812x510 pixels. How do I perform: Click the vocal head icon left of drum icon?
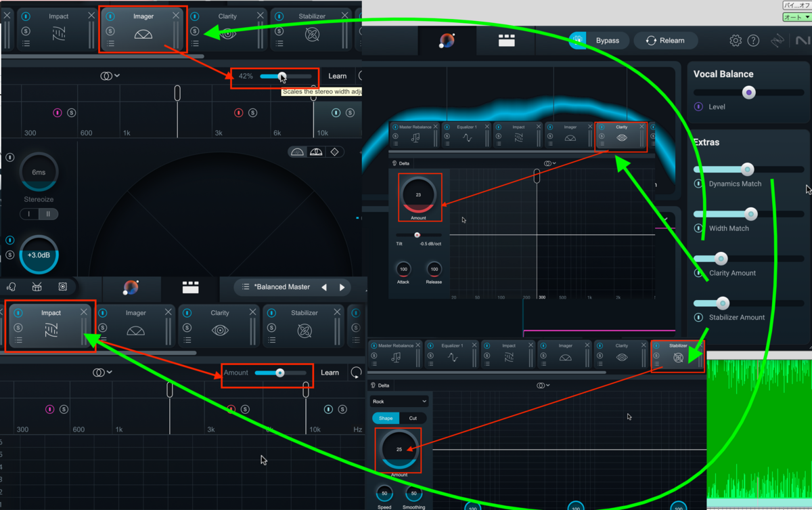point(11,287)
